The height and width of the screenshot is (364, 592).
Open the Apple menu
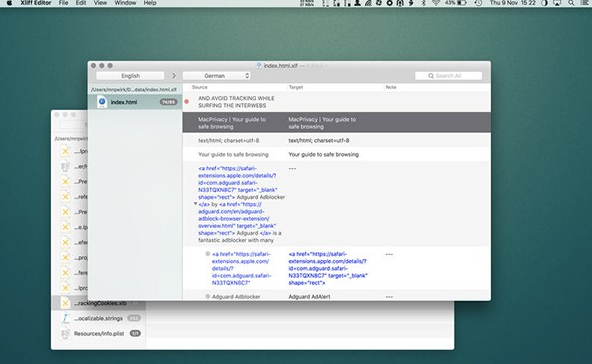tap(9, 3)
